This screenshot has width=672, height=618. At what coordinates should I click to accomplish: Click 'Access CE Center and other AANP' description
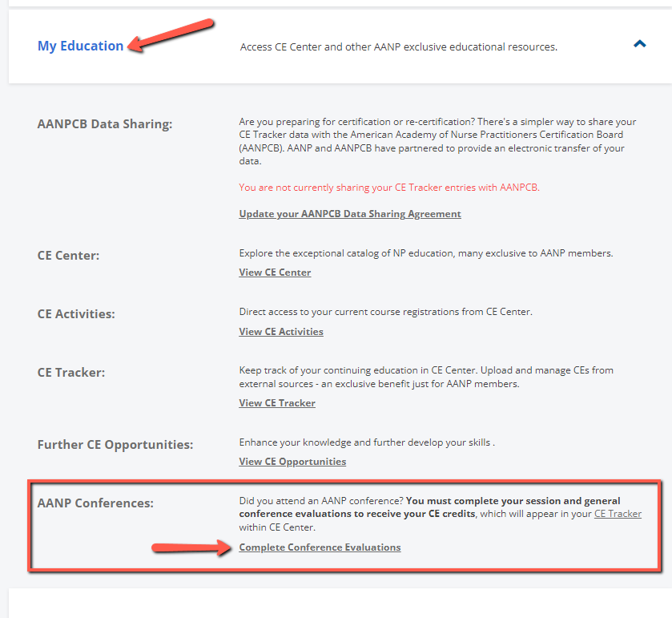399,46
